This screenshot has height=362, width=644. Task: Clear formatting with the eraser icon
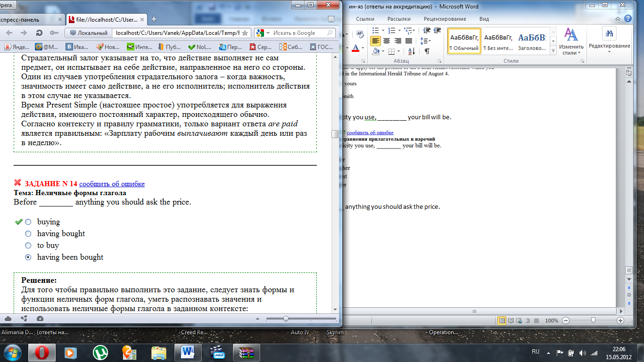coord(360,34)
